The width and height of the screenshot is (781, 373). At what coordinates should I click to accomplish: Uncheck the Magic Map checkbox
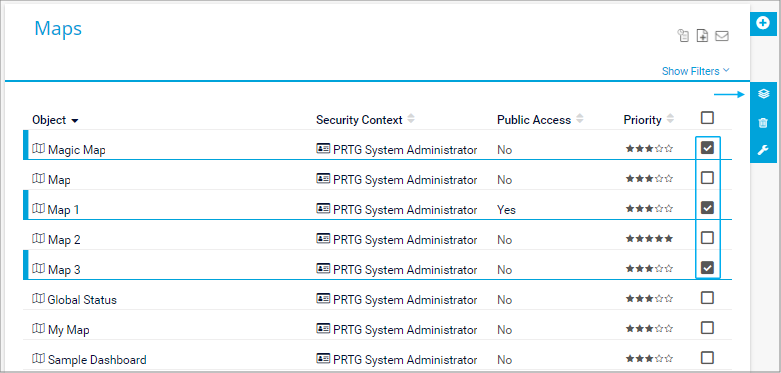[x=707, y=147]
